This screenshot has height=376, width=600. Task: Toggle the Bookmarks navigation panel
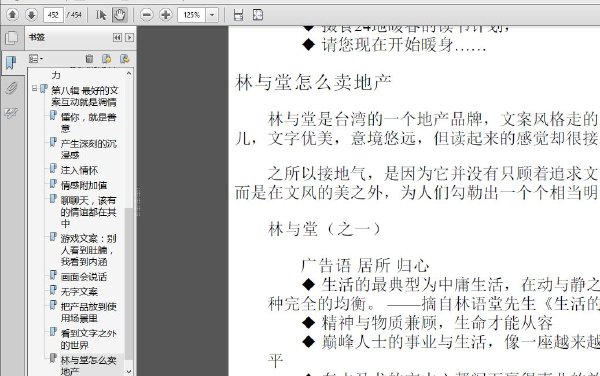coord(11,62)
